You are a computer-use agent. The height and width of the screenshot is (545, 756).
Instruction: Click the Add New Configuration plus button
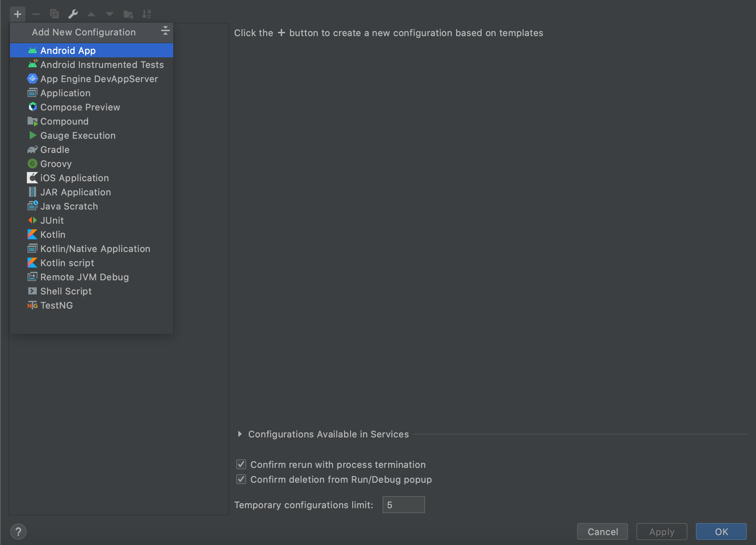coord(18,14)
